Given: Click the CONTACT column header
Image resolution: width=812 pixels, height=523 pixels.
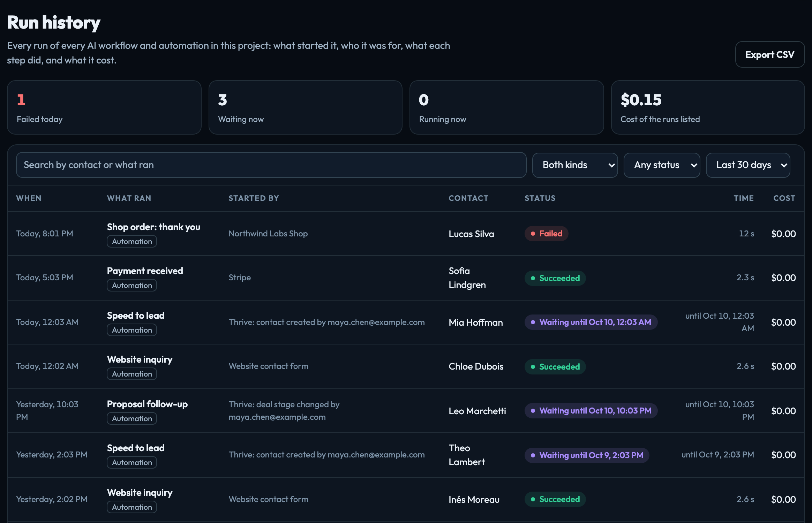Looking at the screenshot, I should (x=468, y=198).
